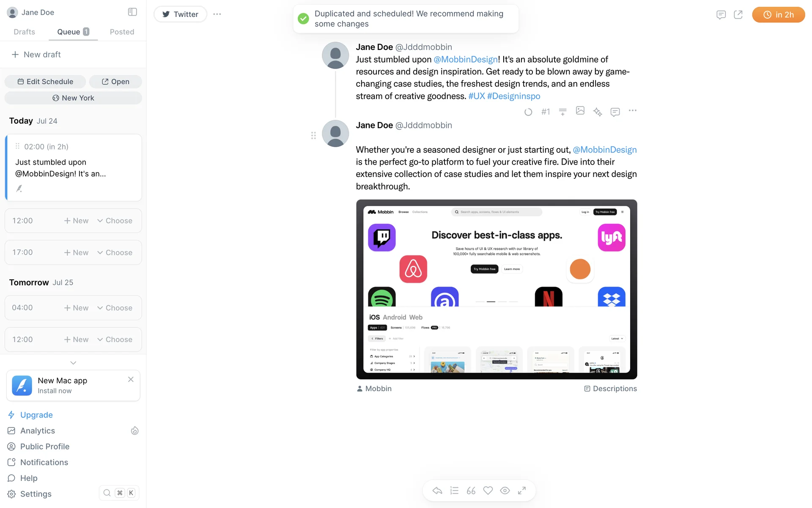Viewport: 812px width, 508px height.
Task: Switch to the Posted tab
Action: [122, 32]
